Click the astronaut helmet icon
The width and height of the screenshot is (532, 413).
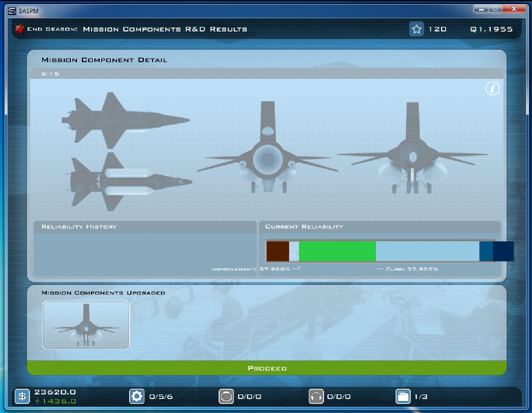(226, 396)
